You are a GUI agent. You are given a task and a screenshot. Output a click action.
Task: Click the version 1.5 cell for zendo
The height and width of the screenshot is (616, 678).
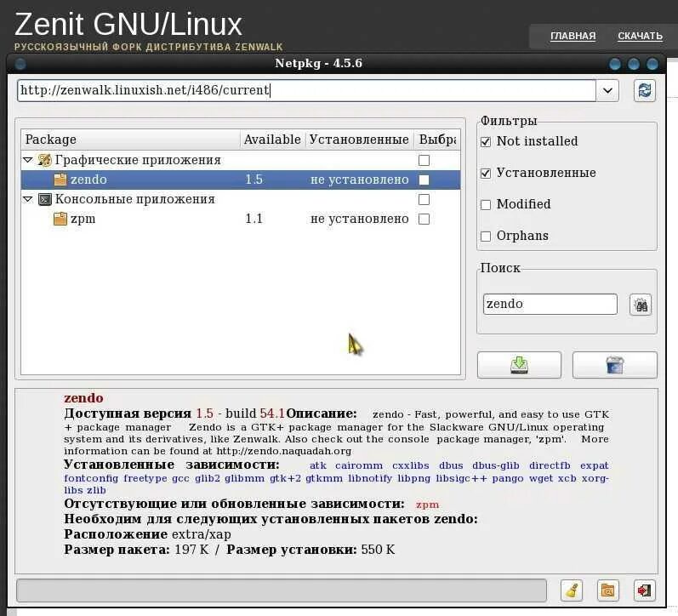(x=254, y=180)
